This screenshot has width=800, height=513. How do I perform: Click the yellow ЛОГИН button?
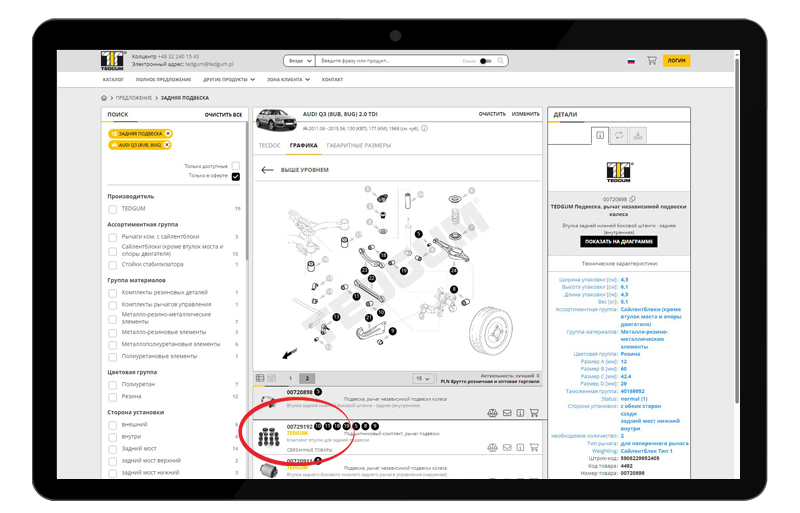pos(677,60)
